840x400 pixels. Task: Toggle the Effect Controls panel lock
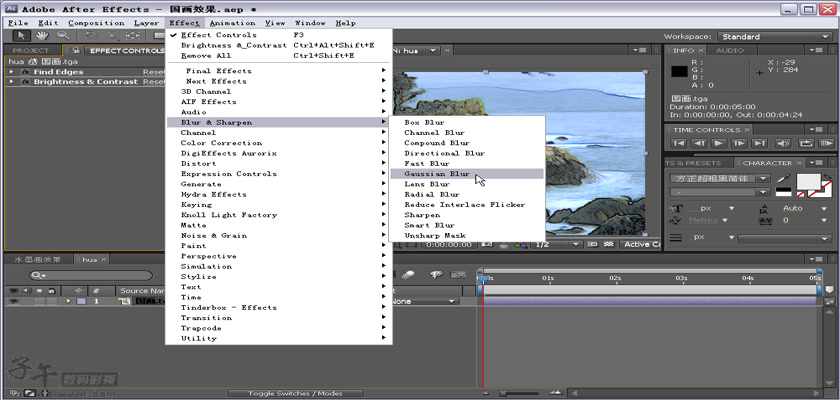tap(76, 50)
